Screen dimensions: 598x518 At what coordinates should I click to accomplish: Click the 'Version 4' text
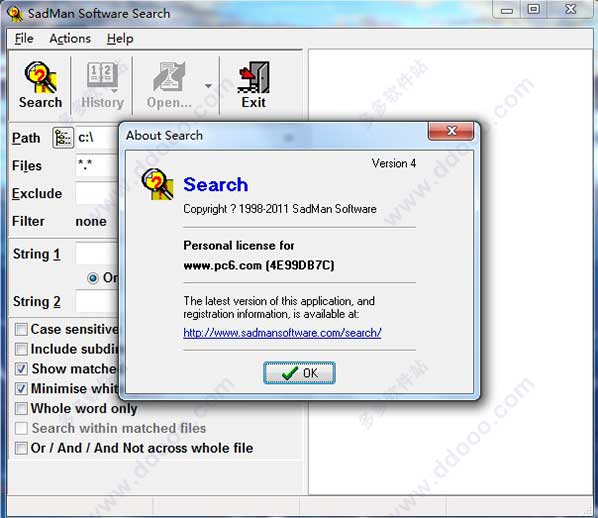click(x=394, y=163)
